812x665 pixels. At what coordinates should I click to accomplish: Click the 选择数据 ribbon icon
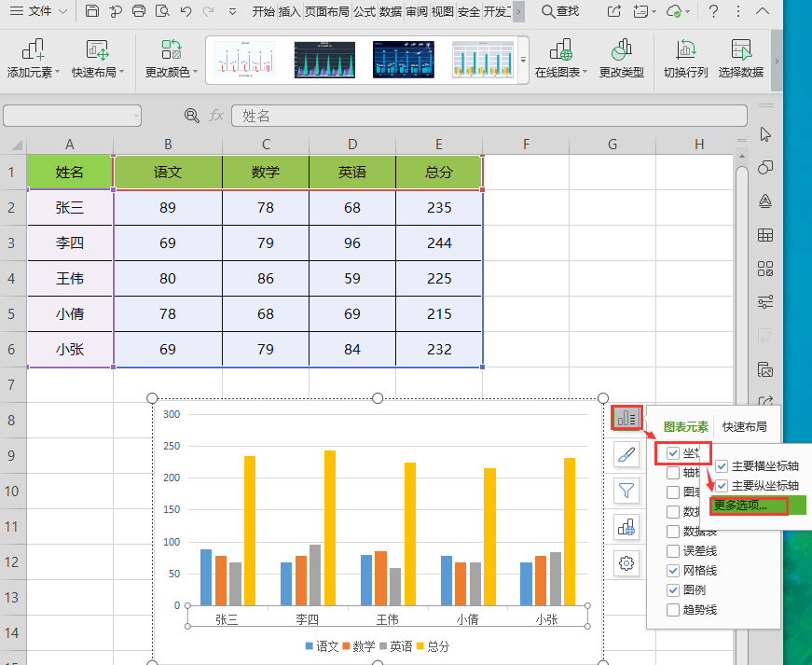pos(741,59)
